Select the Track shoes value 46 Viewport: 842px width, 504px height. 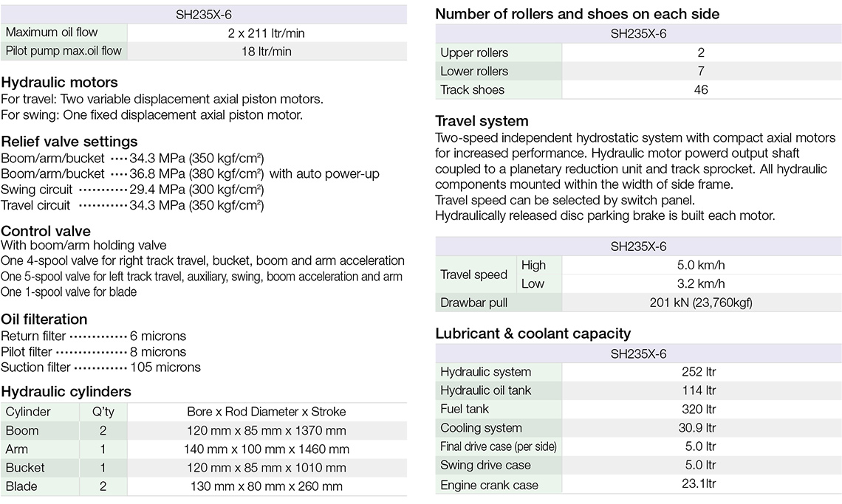click(700, 89)
